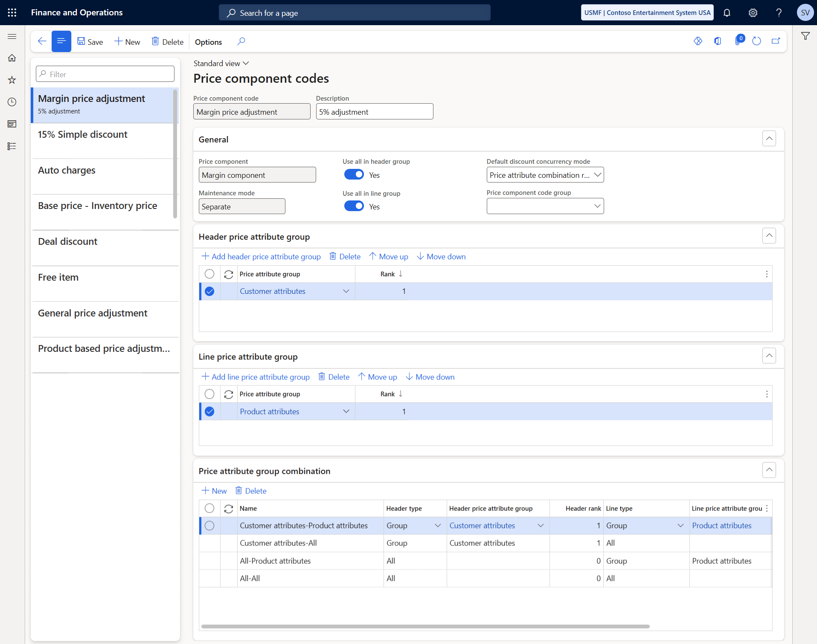Open the app launcher waffle icon

click(12, 12)
